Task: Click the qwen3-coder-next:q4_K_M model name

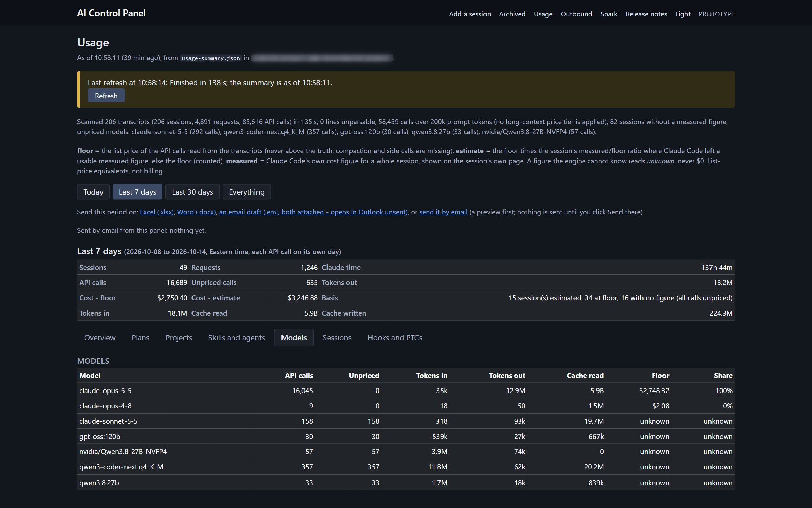Action: click(121, 467)
